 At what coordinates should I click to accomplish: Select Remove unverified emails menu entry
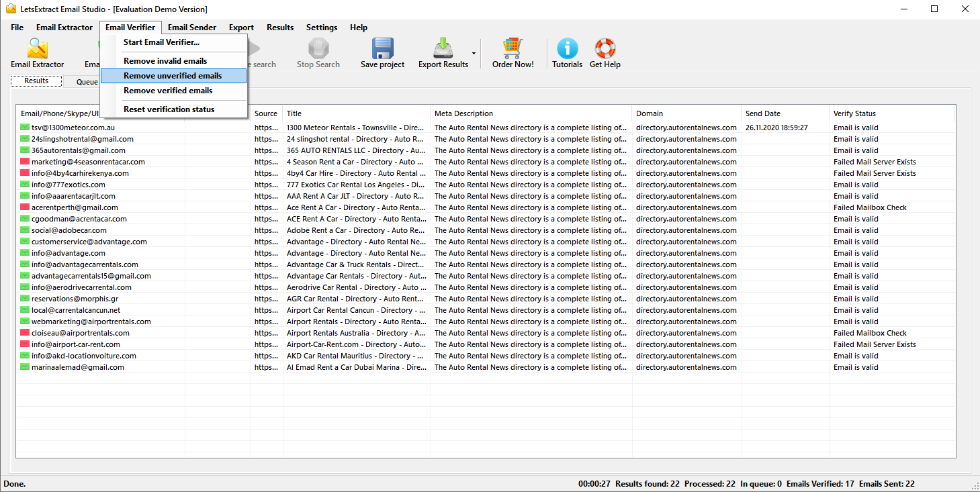[x=173, y=76]
